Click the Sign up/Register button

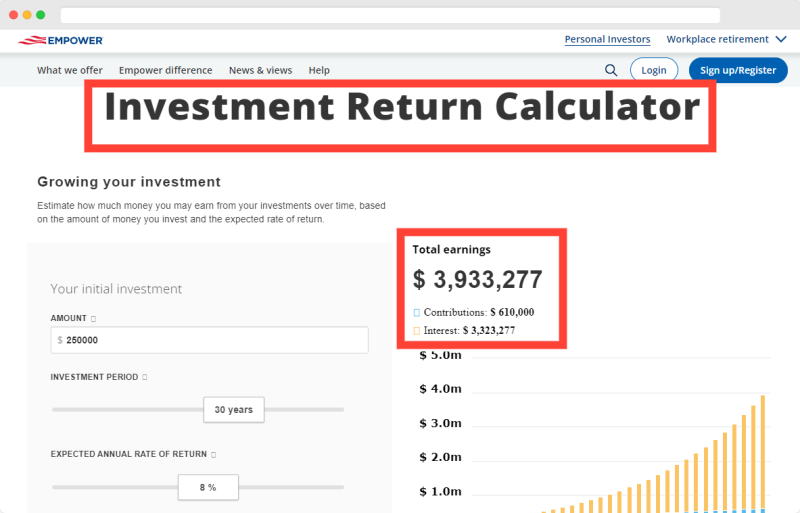(x=738, y=70)
